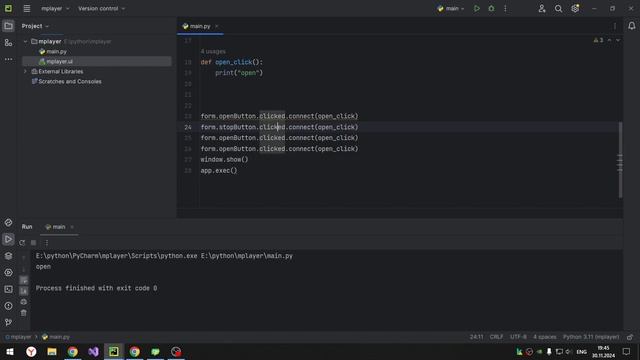Open Python Packages tool window
640x360 pixels.
[8, 256]
